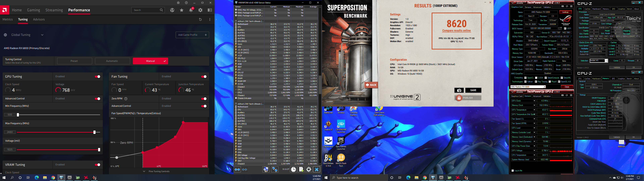Viewport: 644px width, 181px height.
Task: Reset tuning with the circular arrow icon
Action: pos(200,19)
